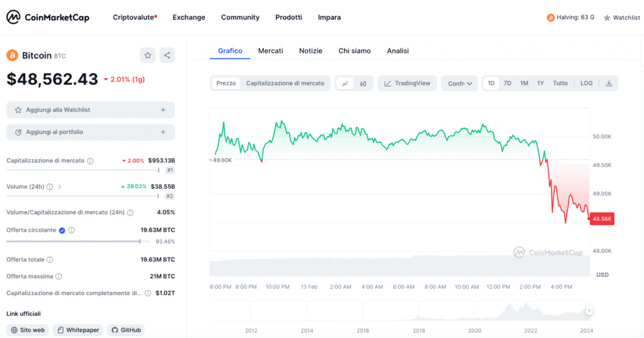
Task: Click the timeline range handle near 2024
Action: 589,310
